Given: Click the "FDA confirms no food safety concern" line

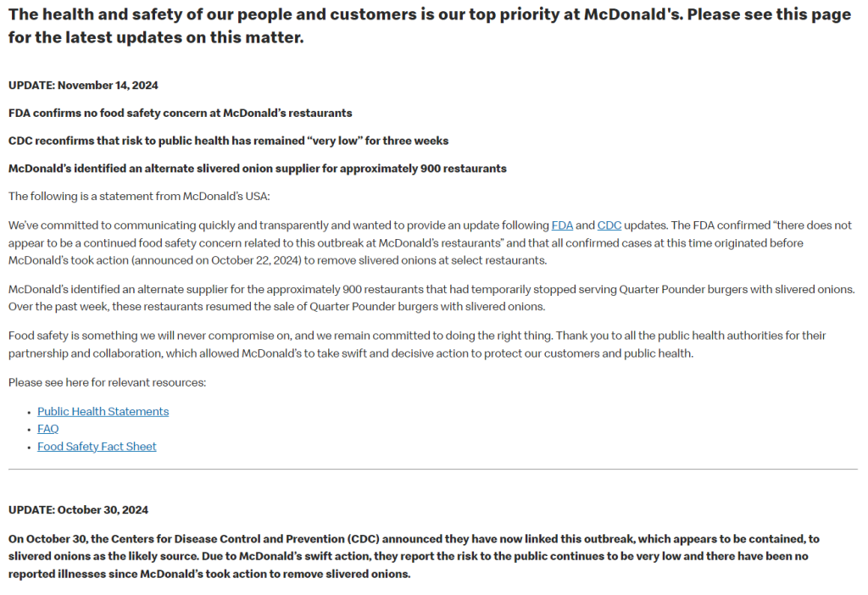Looking at the screenshot, I should (180, 113).
